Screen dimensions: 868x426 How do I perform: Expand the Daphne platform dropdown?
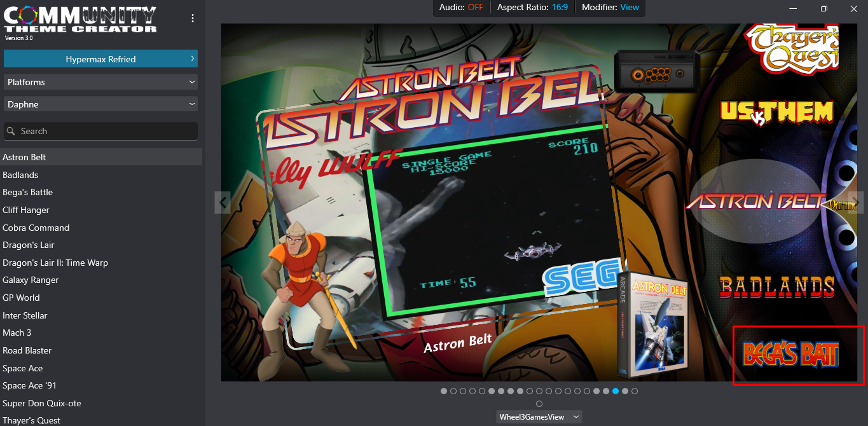[100, 104]
